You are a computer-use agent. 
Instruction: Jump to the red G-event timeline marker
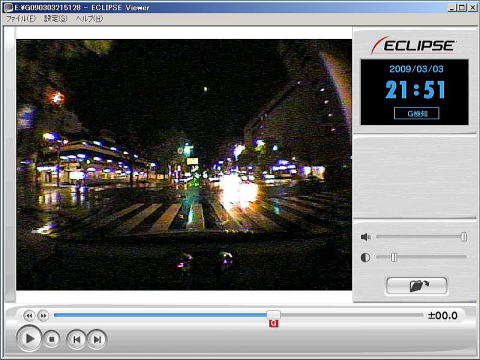click(x=274, y=323)
